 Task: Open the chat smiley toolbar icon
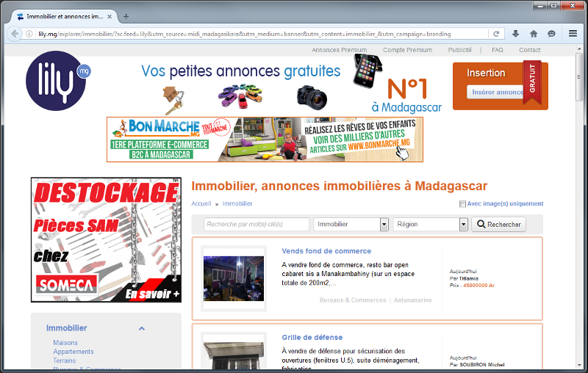551,34
